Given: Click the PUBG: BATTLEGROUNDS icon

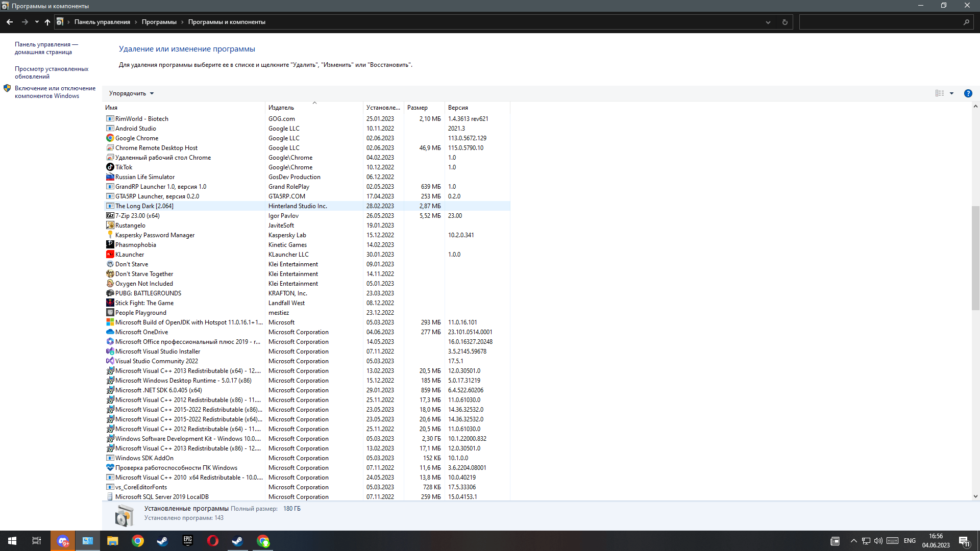Looking at the screenshot, I should (x=110, y=293).
